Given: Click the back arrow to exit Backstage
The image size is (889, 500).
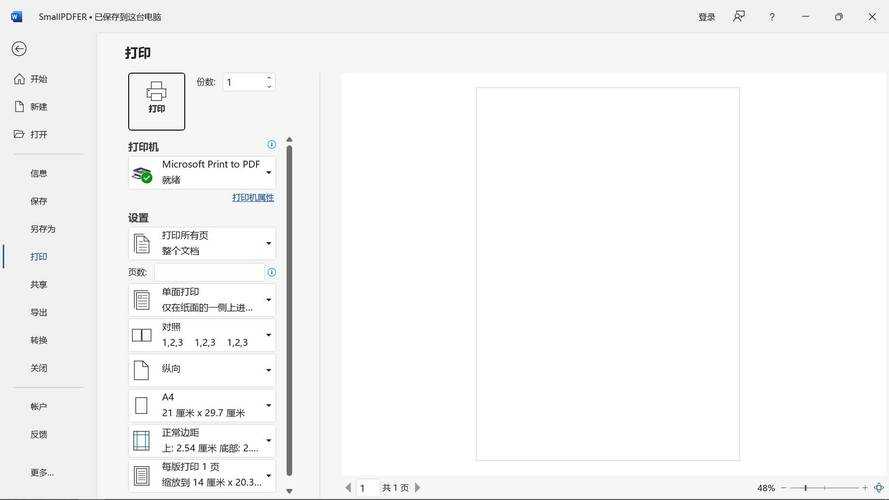Looking at the screenshot, I should click(x=19, y=49).
